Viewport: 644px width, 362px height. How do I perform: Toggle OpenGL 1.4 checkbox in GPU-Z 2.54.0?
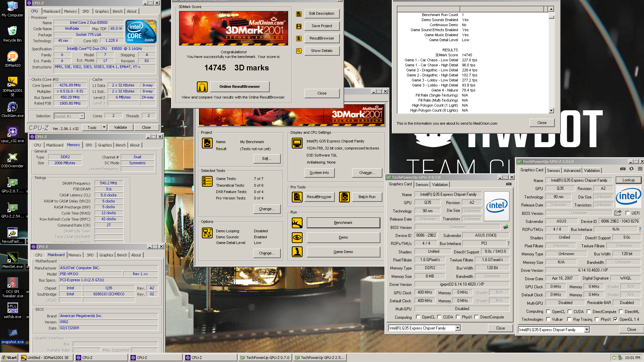(x=615, y=319)
